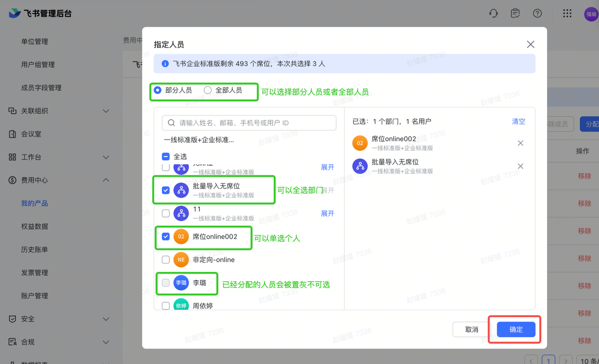Click the search magnifier icon in dialog
Viewport: 599px width, 364px height.
pos(171,123)
